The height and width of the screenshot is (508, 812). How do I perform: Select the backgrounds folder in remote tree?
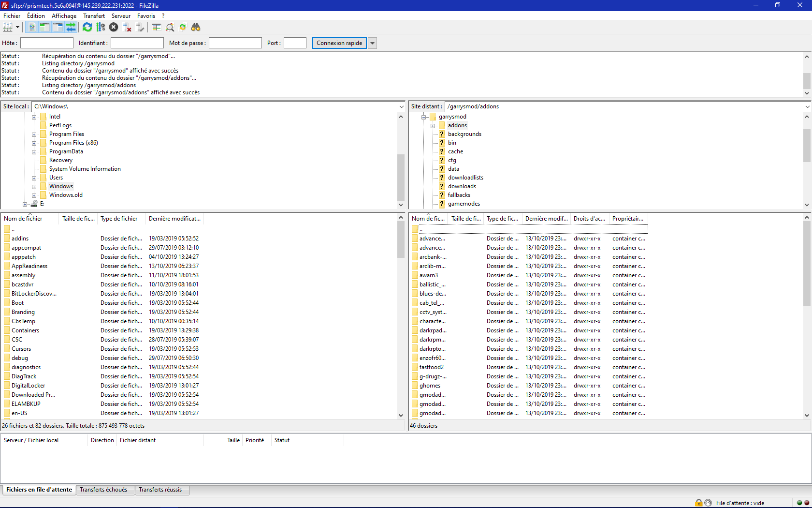click(464, 134)
